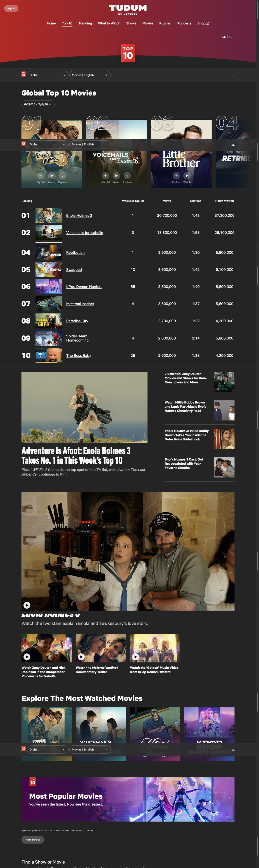Select the Top 10 nav tab
Screen dimensions: 259x868
[67, 23]
